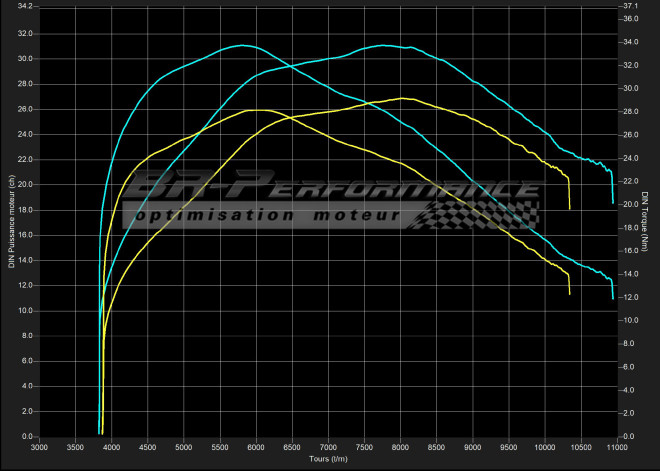Click the "optimisation moteur" watermark subtitle
Image resolution: width=660 pixels, height=471 pixels.
click(270, 216)
